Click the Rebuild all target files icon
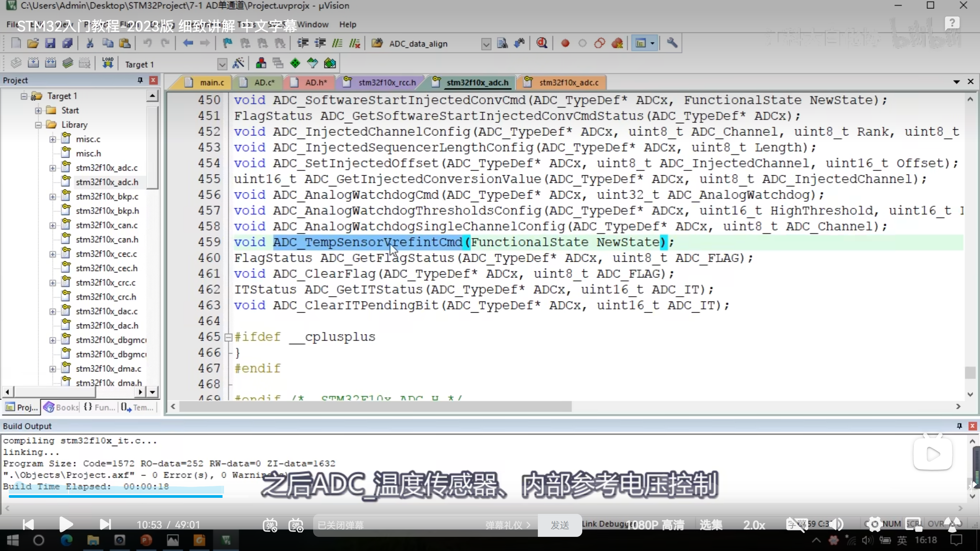Image resolution: width=980 pixels, height=551 pixels. (x=51, y=63)
